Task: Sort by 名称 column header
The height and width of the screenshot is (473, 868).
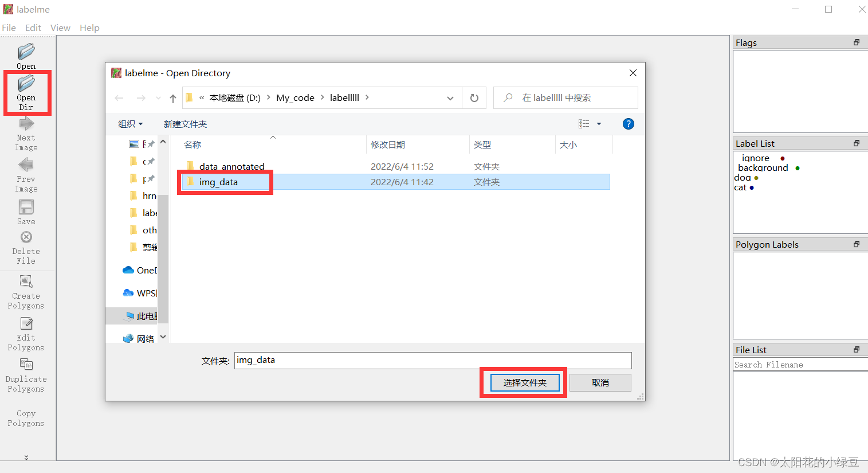Action: (x=273, y=144)
